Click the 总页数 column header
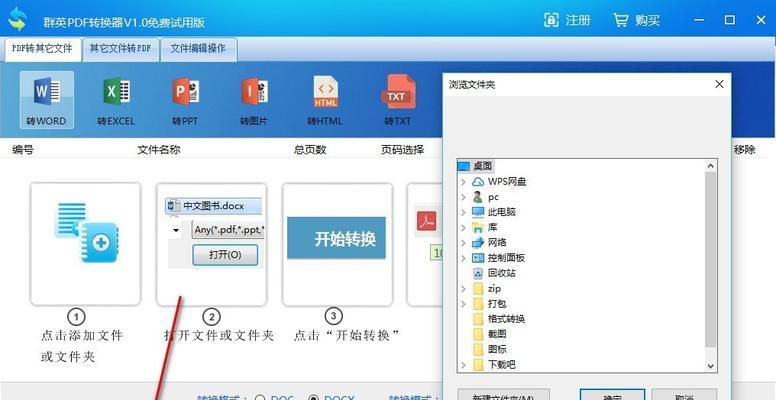Viewport: 776px width, 400px height. point(310,150)
